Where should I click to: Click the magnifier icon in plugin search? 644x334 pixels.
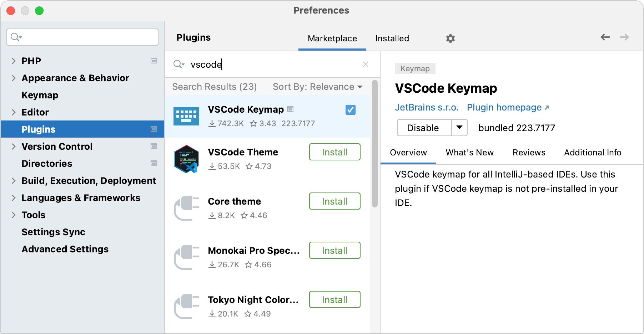[179, 64]
